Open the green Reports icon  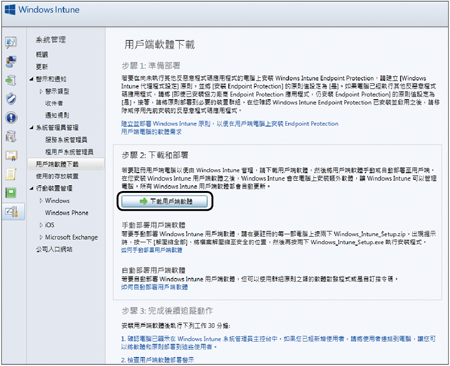[11, 193]
